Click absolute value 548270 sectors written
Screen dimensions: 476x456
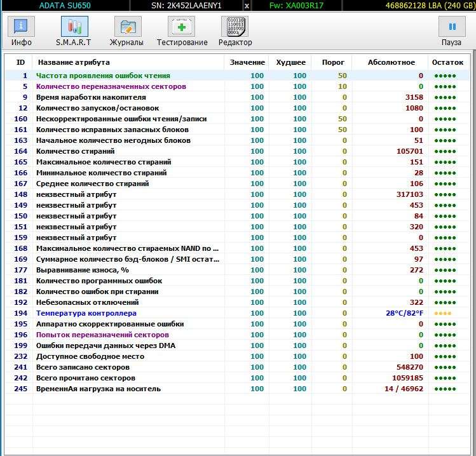coord(410,367)
